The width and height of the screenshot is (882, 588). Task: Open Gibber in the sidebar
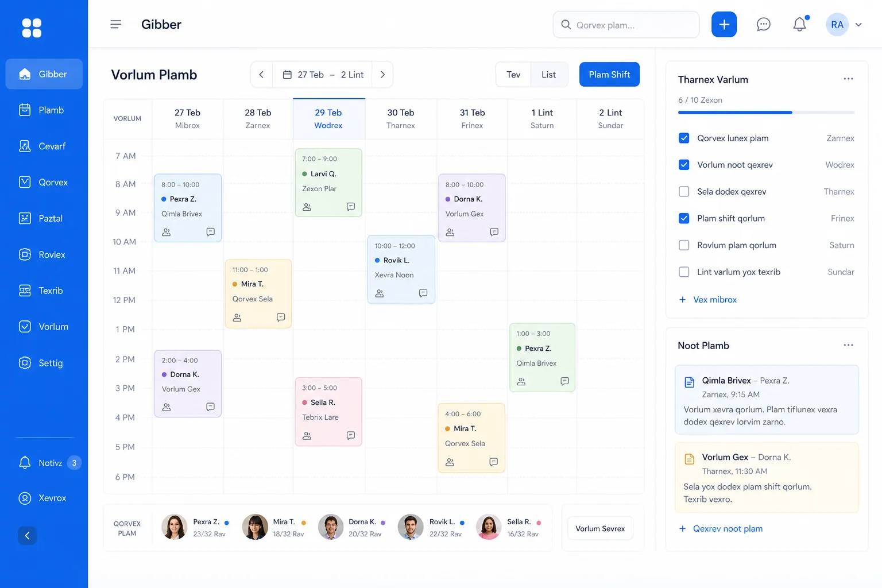click(x=44, y=74)
